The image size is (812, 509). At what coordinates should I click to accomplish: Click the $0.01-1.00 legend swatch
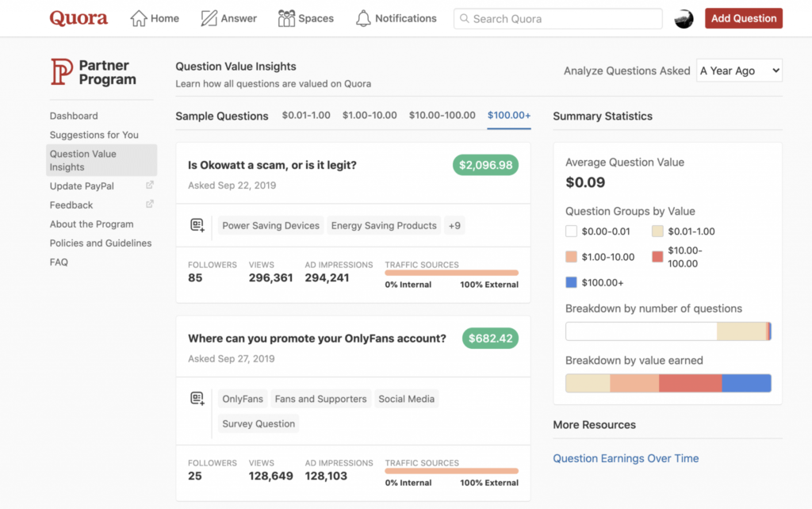(657, 231)
